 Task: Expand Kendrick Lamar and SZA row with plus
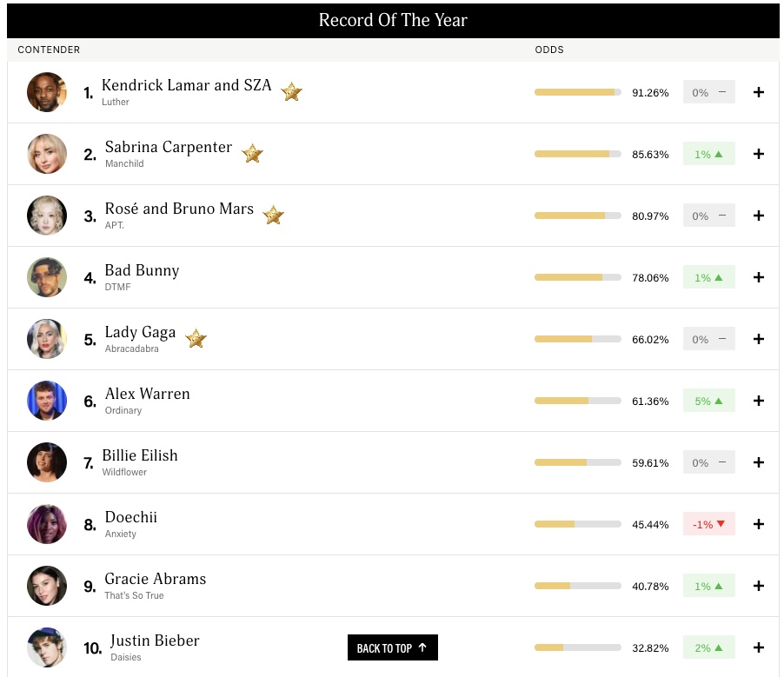pyautogui.click(x=758, y=92)
